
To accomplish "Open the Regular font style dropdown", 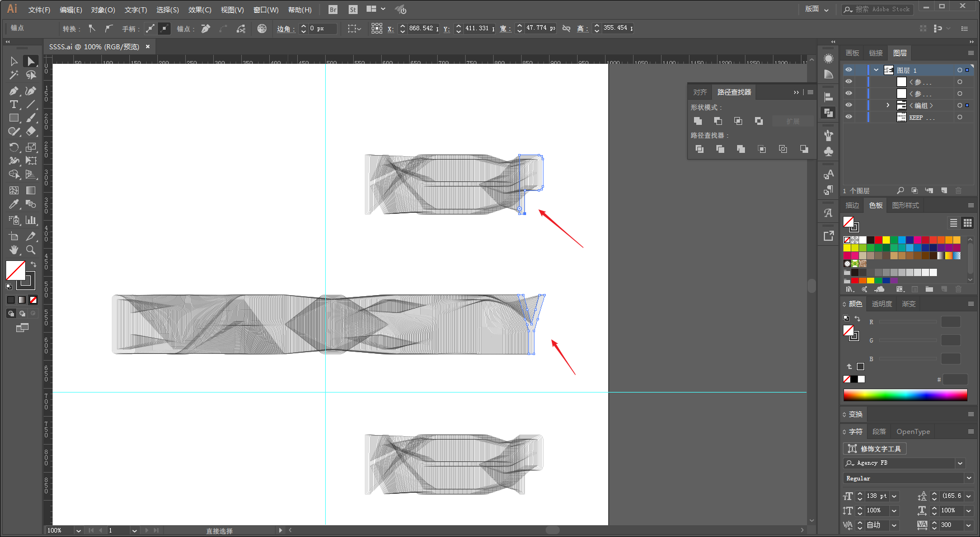I will 969,478.
